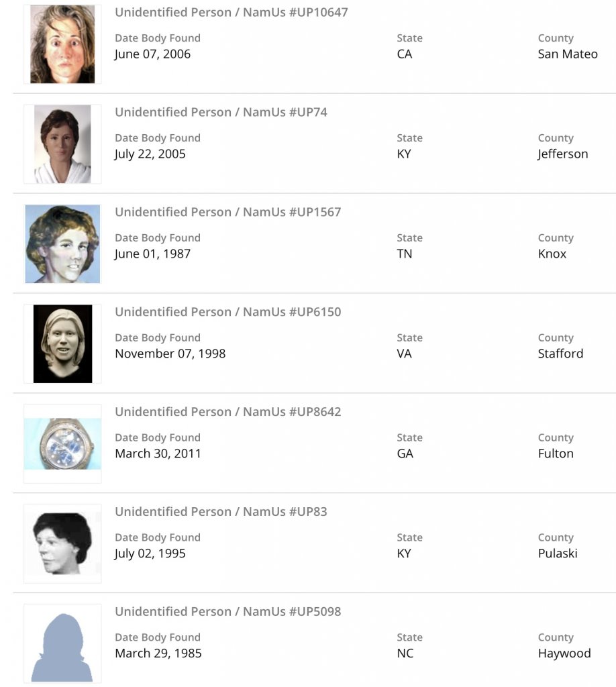Select the blue silhouette placeholder image

click(x=62, y=643)
